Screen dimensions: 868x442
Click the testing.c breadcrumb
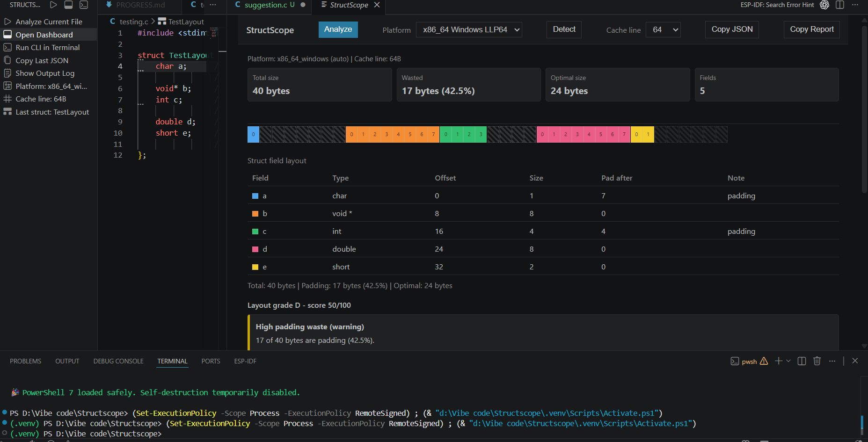tap(134, 22)
